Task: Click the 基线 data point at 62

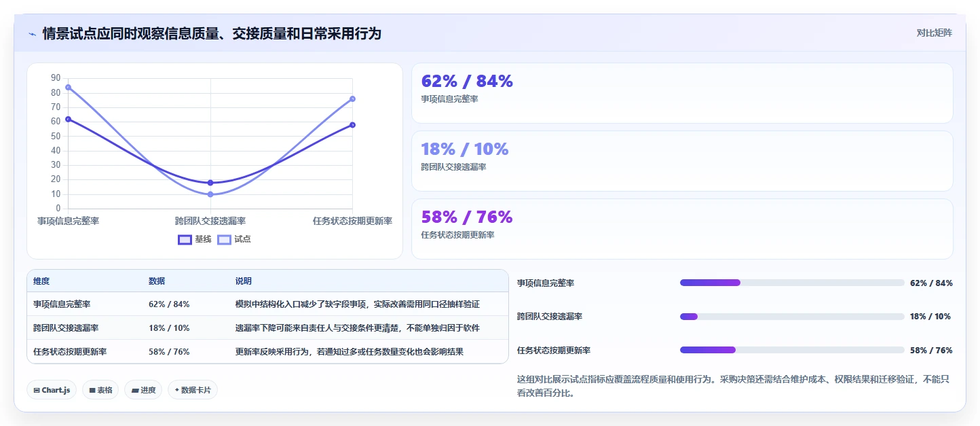Action: pos(68,119)
